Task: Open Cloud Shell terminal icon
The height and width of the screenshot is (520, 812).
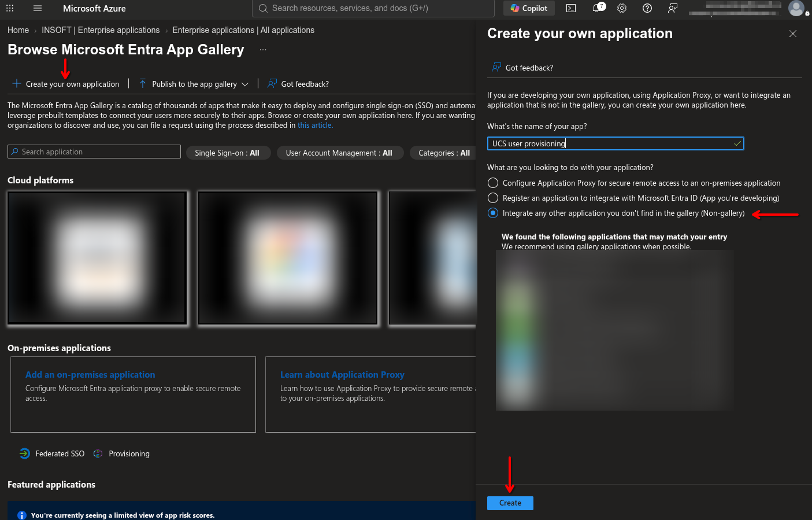Action: coord(571,8)
